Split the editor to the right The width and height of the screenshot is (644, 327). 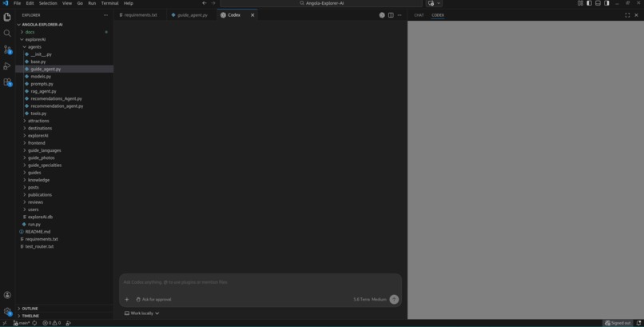pos(391,15)
